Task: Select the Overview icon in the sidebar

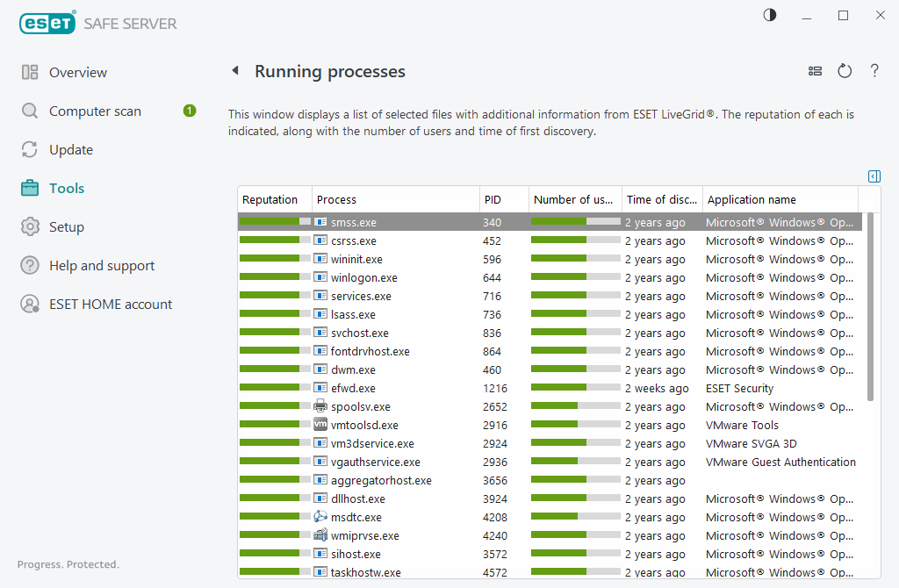Action: click(29, 72)
